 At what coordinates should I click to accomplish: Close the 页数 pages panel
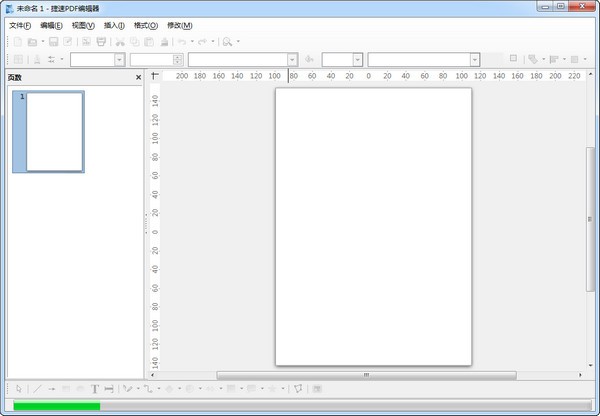(138, 77)
